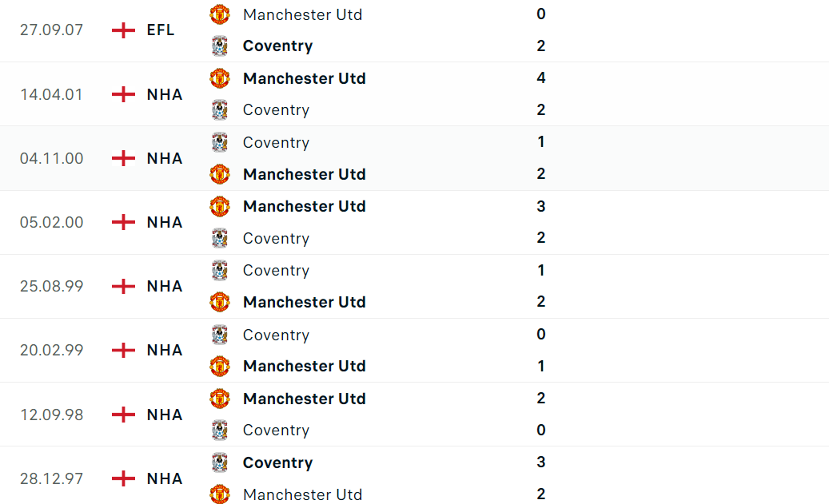Open Manchester Utd name in 14.04.01 match
The height and width of the screenshot is (504, 829).
304,78
